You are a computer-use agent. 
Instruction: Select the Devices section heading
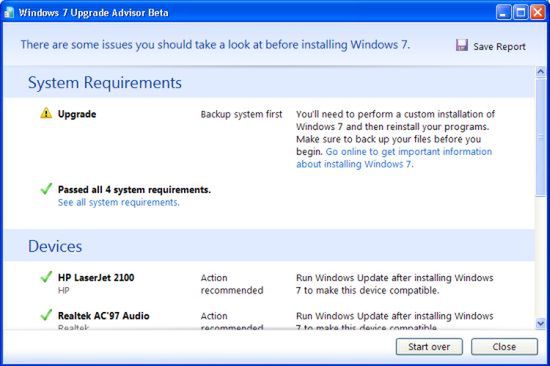coord(55,246)
